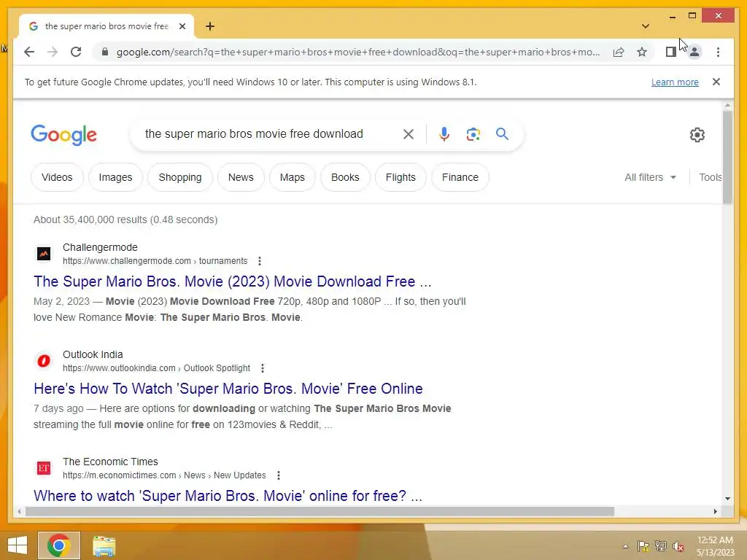
Task: Show hidden system tray icons
Action: tap(625, 546)
